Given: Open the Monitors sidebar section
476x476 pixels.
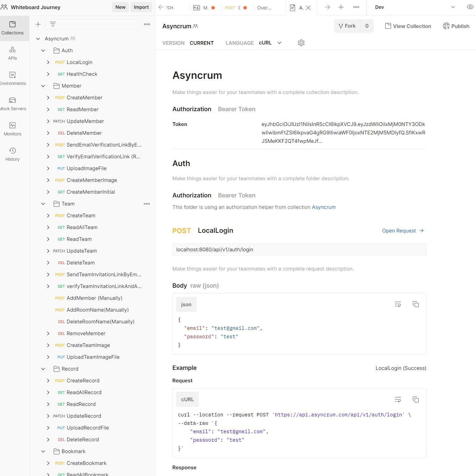Looking at the screenshot, I should pos(12,129).
